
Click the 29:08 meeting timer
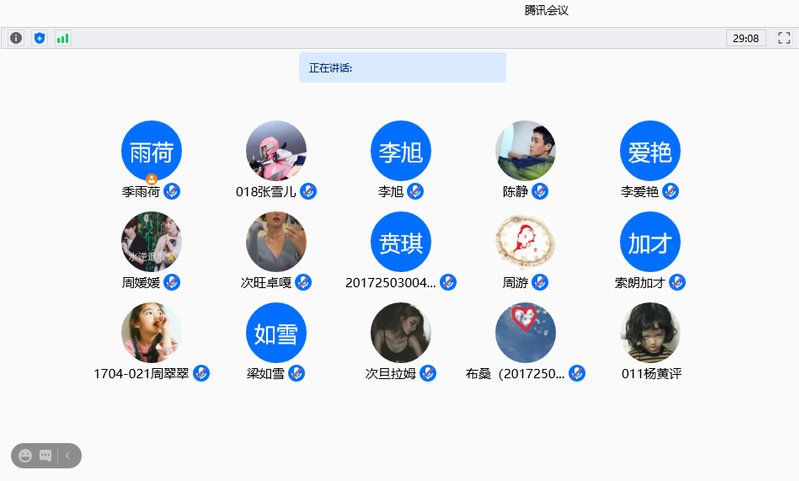point(746,38)
